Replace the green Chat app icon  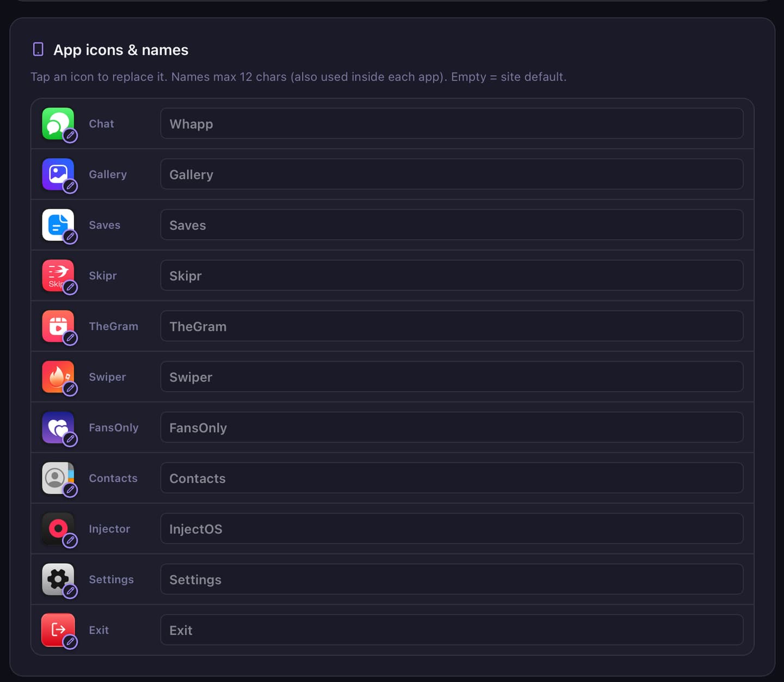(58, 124)
